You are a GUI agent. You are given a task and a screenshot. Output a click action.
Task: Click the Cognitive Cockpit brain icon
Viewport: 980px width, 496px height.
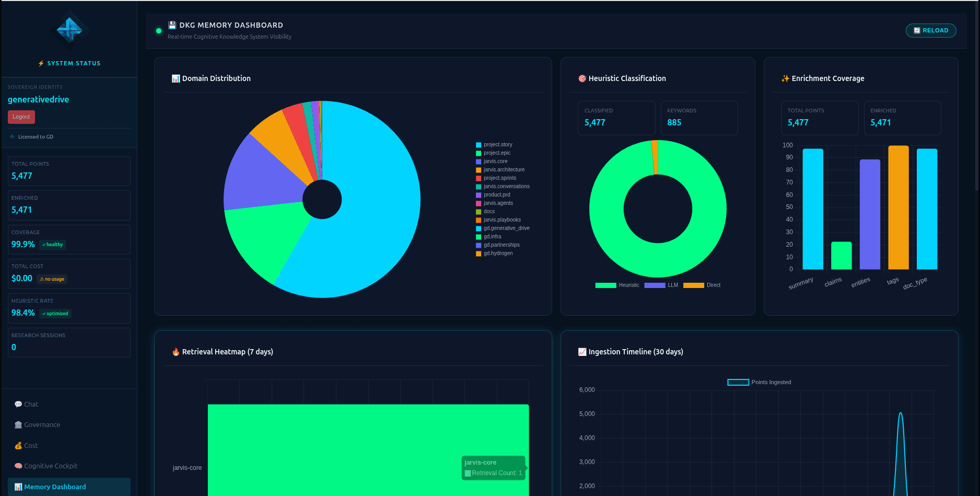(x=18, y=466)
